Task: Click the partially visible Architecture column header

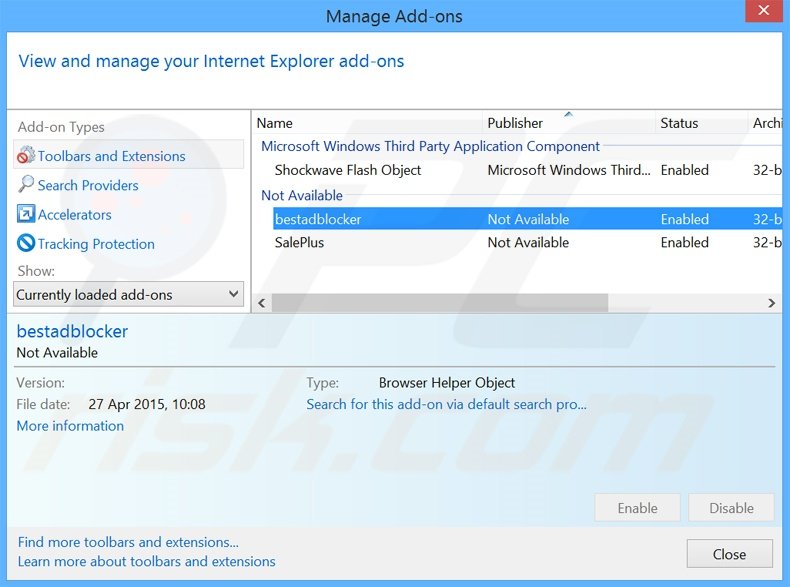Action: point(765,123)
